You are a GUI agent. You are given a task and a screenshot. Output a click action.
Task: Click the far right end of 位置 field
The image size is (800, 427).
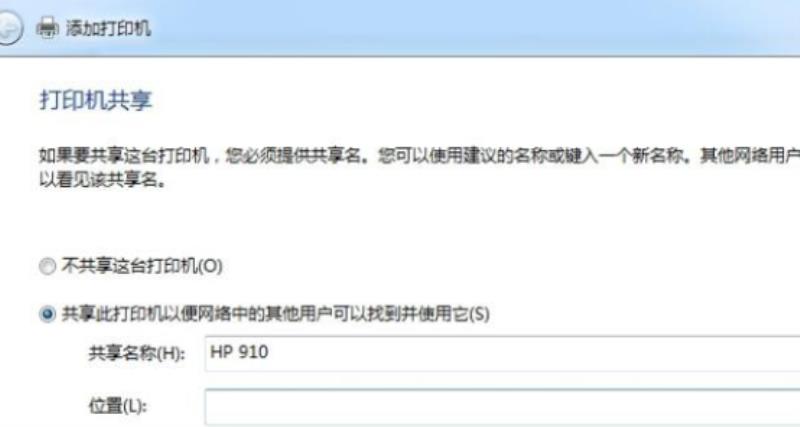tap(788, 407)
